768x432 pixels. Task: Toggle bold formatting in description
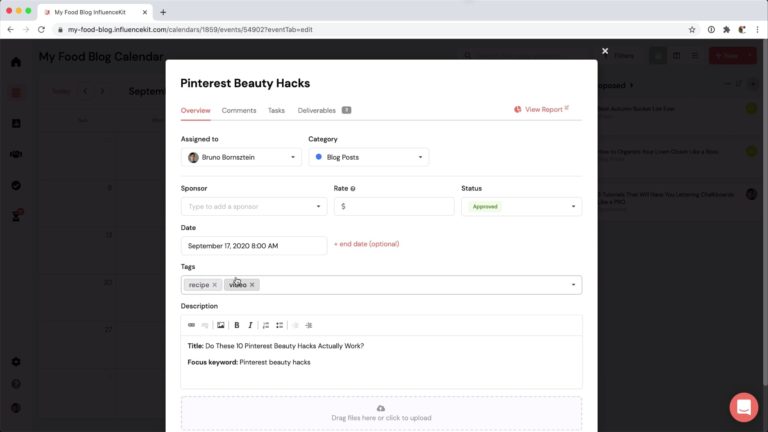point(237,325)
